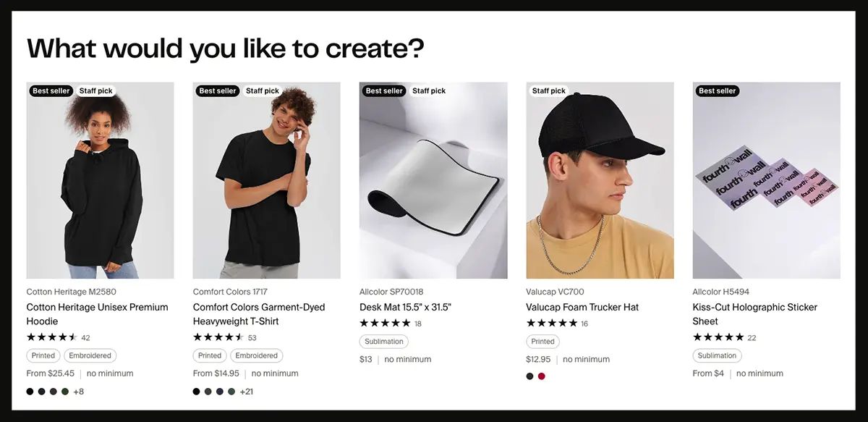The width and height of the screenshot is (868, 422).
Task: Expand the +8 more hoodie colors
Action: [x=79, y=392]
